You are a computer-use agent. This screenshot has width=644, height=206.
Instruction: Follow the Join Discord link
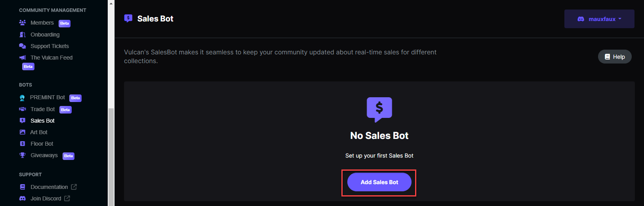tap(46, 198)
